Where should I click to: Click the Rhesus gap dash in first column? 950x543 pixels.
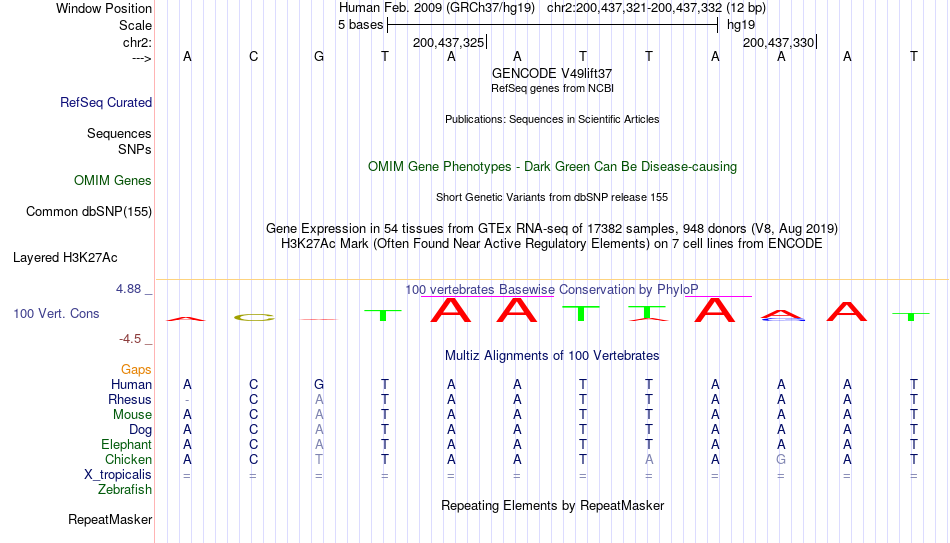pyautogui.click(x=187, y=400)
